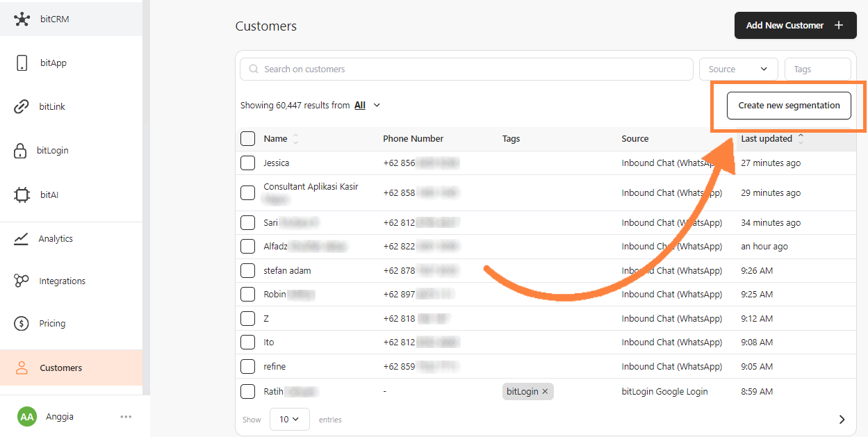Screen dimensions: 868x437
Task: Click the Tags column header
Action: coord(511,139)
